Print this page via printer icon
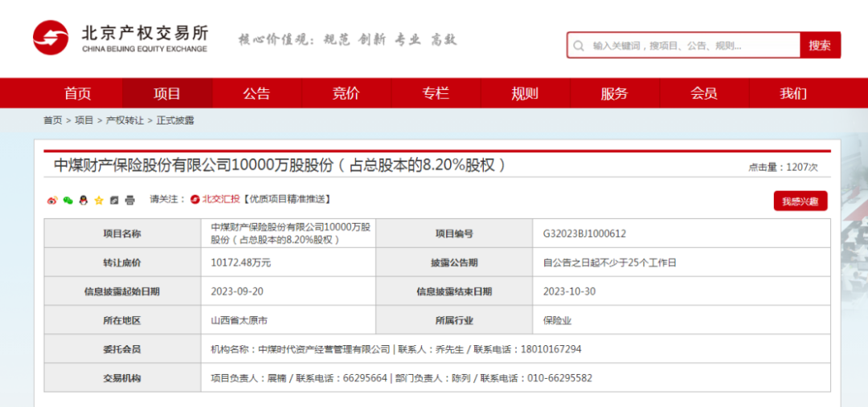 point(129,200)
